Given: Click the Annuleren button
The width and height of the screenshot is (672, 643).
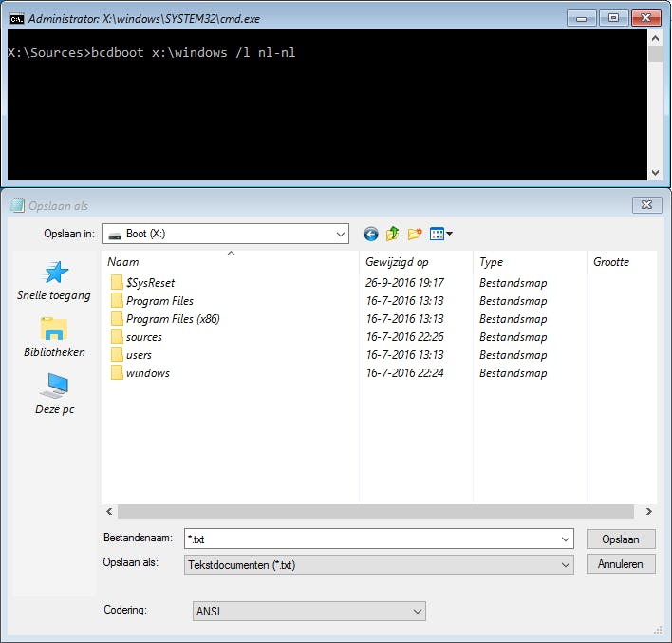Looking at the screenshot, I should (621, 564).
